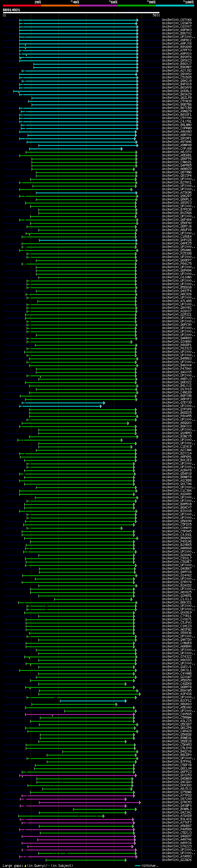
Task: Select label UniRef100_Q6ZLP8
Action: point(177,98)
